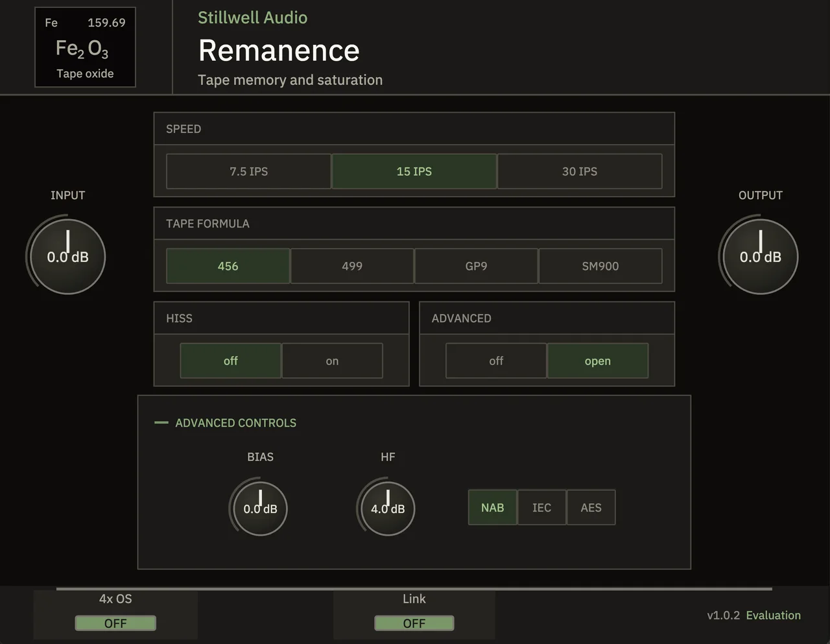Select NAB equalization standard
This screenshot has height=644, width=830.
(493, 507)
